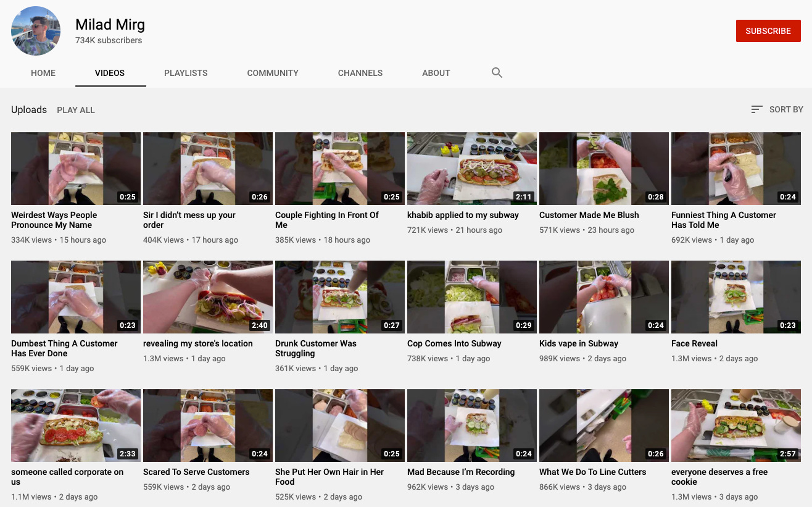The image size is (812, 507).
Task: Select the Videos tab
Action: (110, 73)
